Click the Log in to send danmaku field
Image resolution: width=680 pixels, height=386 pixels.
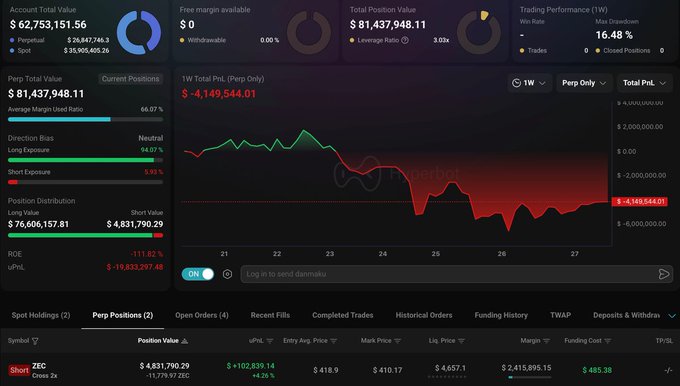(457, 274)
